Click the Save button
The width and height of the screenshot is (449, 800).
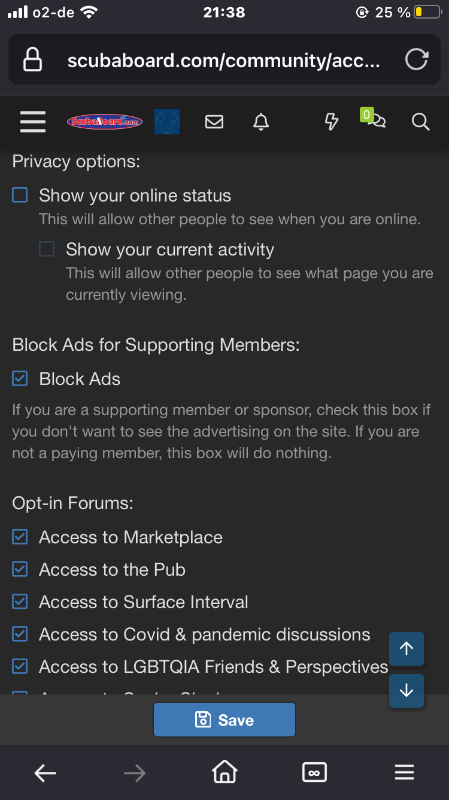(224, 719)
